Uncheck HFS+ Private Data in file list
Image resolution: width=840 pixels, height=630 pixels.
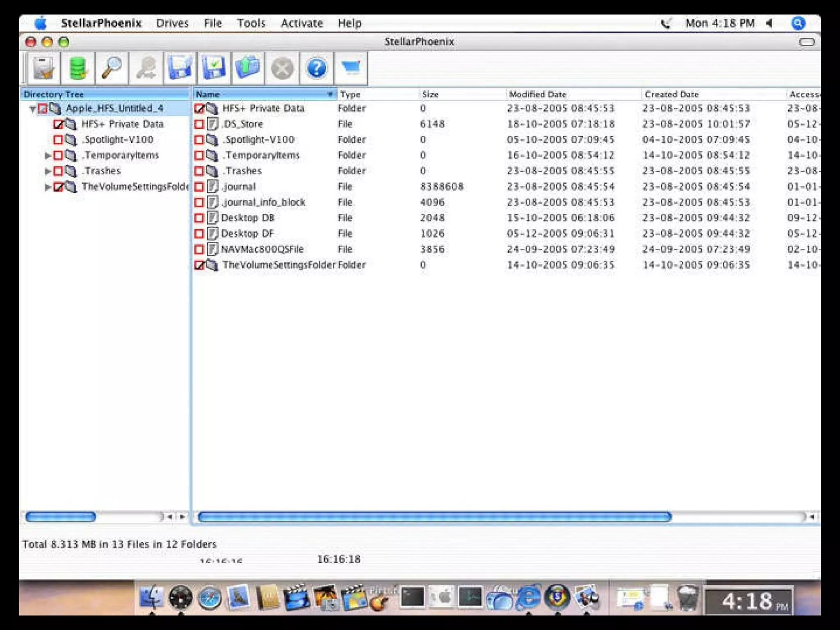pyautogui.click(x=199, y=108)
